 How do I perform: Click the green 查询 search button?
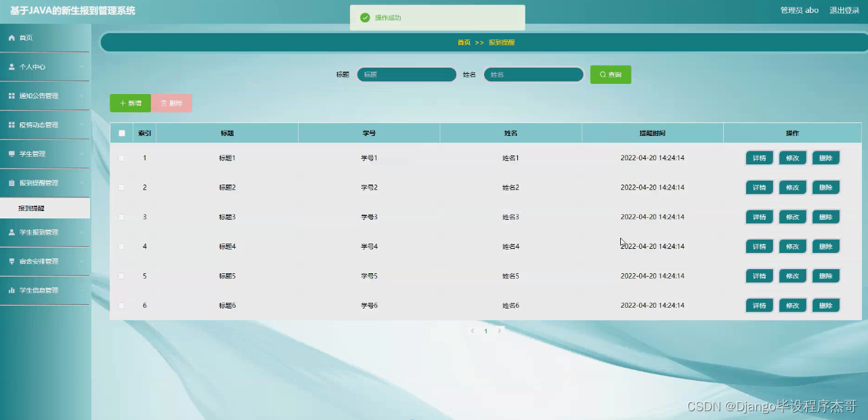tap(611, 74)
